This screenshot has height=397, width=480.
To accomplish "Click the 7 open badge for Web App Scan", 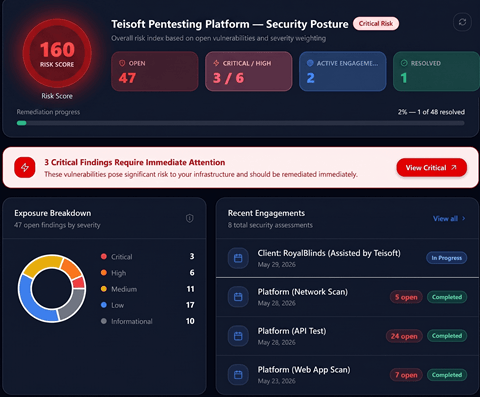I will click(x=406, y=375).
